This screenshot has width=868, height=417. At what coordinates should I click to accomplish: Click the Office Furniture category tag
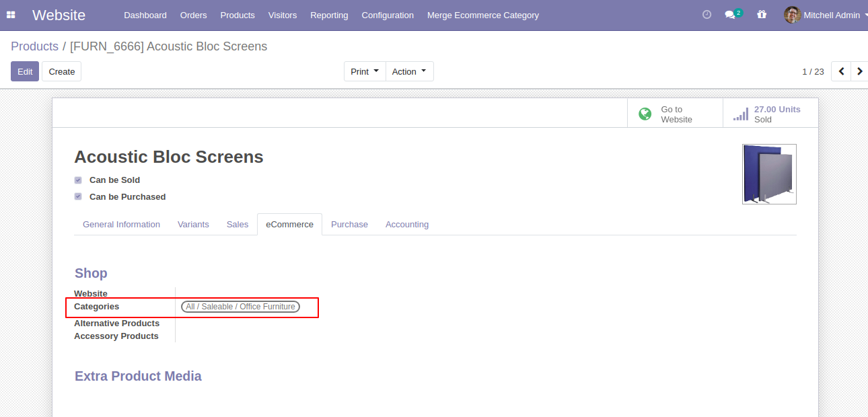[240, 307]
